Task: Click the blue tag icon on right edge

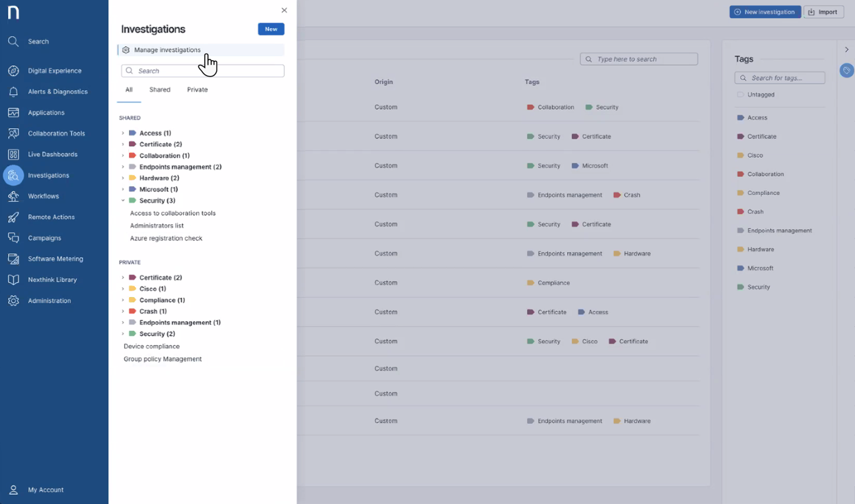Action: point(846,70)
